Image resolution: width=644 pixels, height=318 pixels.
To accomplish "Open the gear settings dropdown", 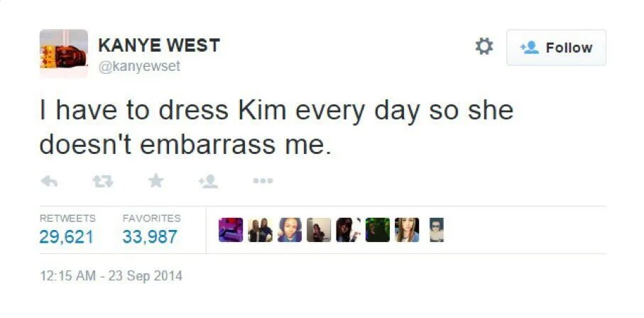I will pyautogui.click(x=484, y=47).
